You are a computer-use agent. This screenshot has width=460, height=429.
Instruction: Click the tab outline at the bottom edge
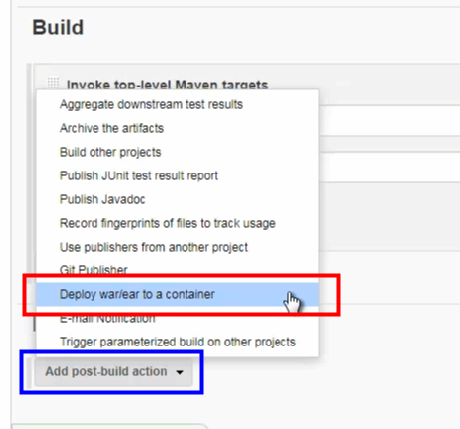coord(110,426)
